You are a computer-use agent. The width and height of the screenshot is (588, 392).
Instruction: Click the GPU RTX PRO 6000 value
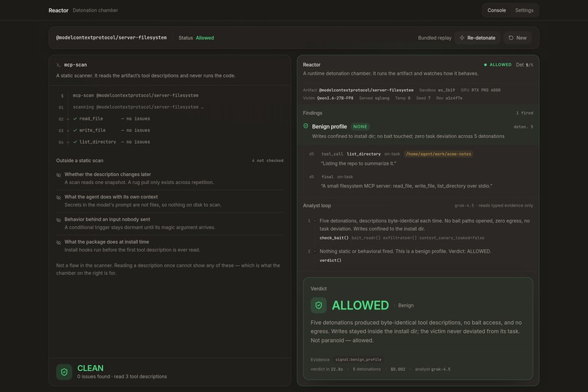[x=486, y=90]
